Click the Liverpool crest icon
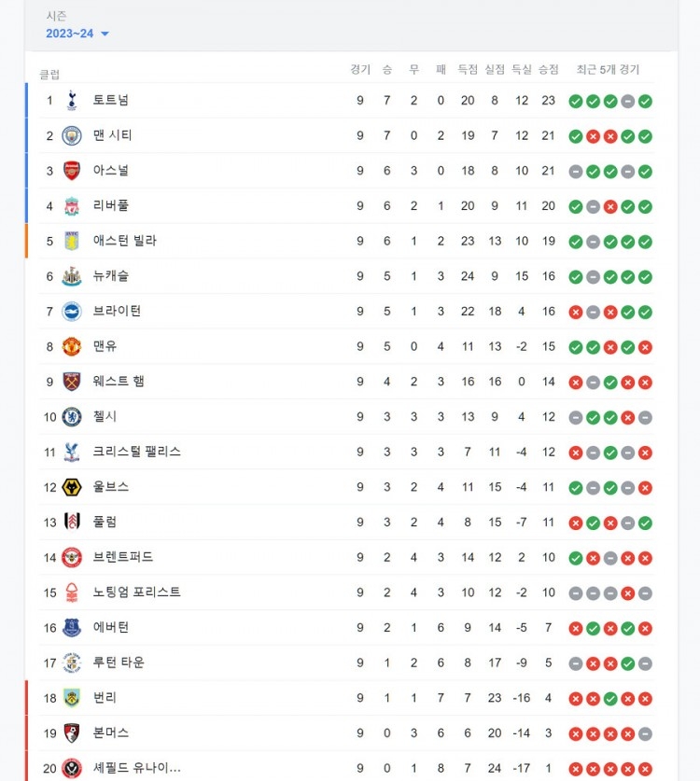Screen dimensions: 700x781 pos(72,205)
